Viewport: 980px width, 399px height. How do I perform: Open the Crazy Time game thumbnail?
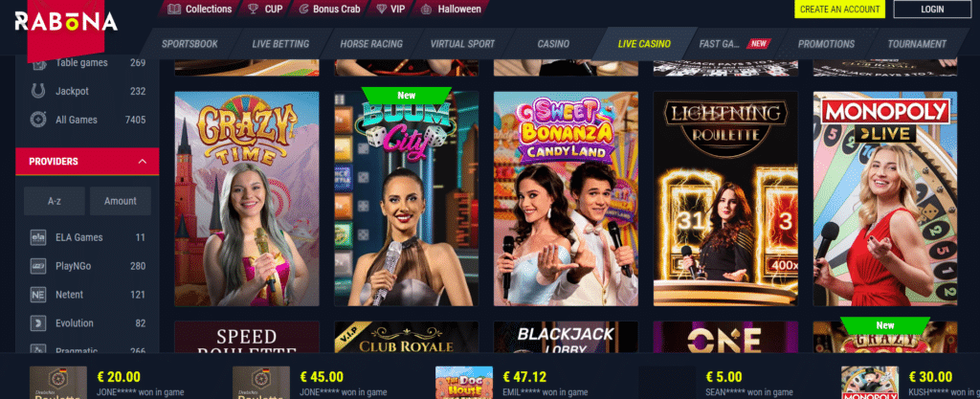click(247, 199)
